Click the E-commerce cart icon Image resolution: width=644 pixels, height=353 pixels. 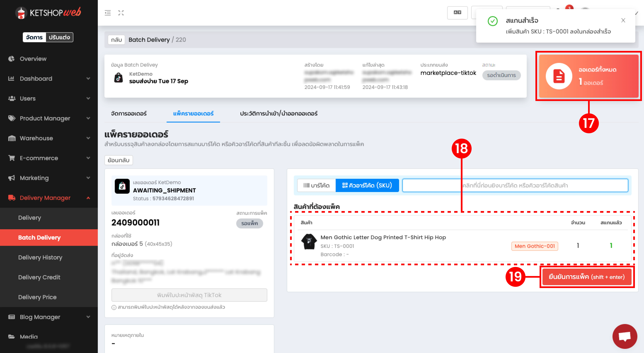(x=11, y=158)
